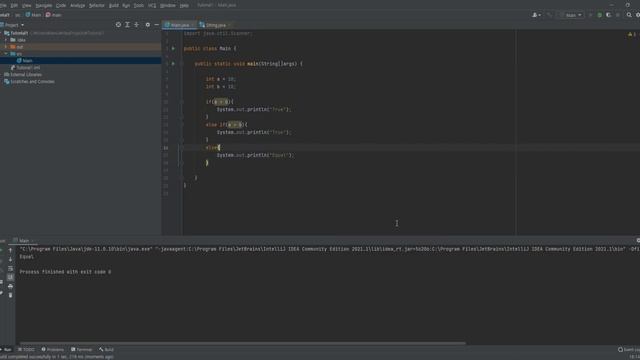The height and width of the screenshot is (360, 640).
Task: Open the Terminal tool window
Action: click(x=81, y=349)
